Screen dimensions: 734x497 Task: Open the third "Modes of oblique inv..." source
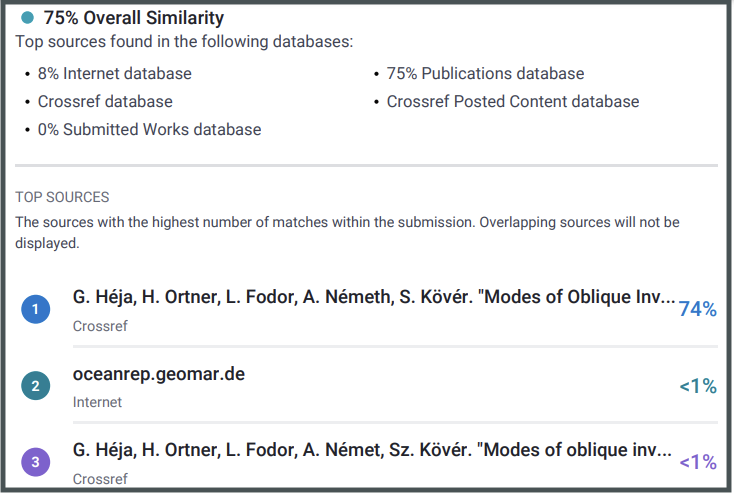(370, 450)
